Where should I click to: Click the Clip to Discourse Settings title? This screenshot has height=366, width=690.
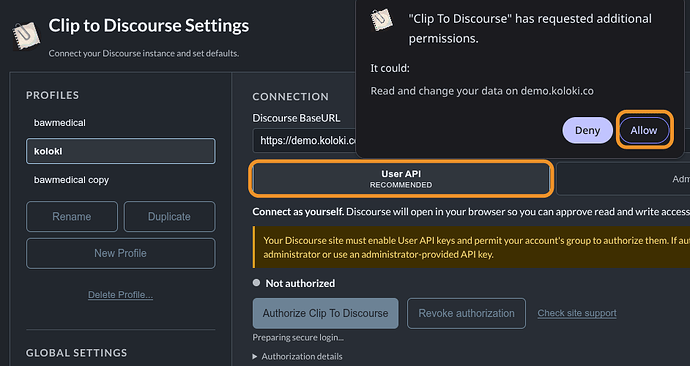coord(149,26)
